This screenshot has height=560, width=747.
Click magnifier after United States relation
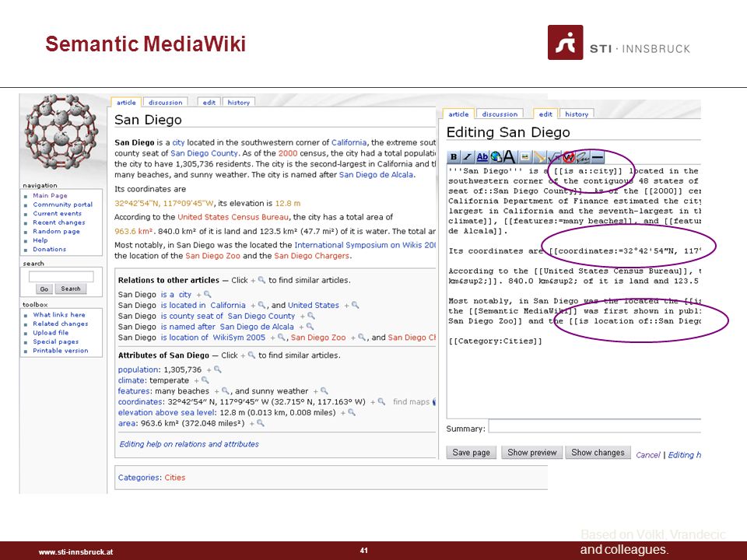356,305
